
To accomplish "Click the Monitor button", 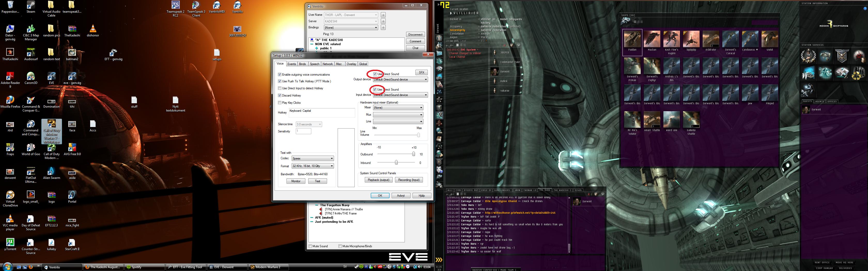I will (296, 181).
